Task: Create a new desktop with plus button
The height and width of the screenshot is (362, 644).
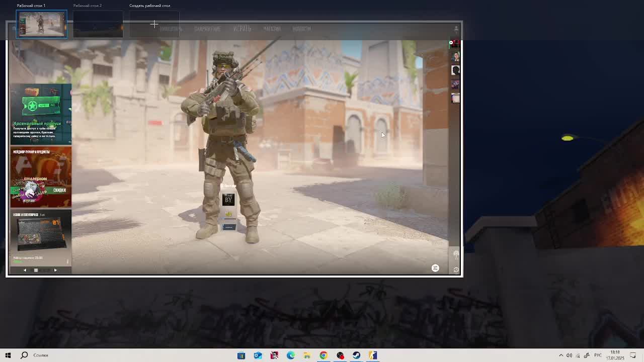Action: pyautogui.click(x=154, y=24)
